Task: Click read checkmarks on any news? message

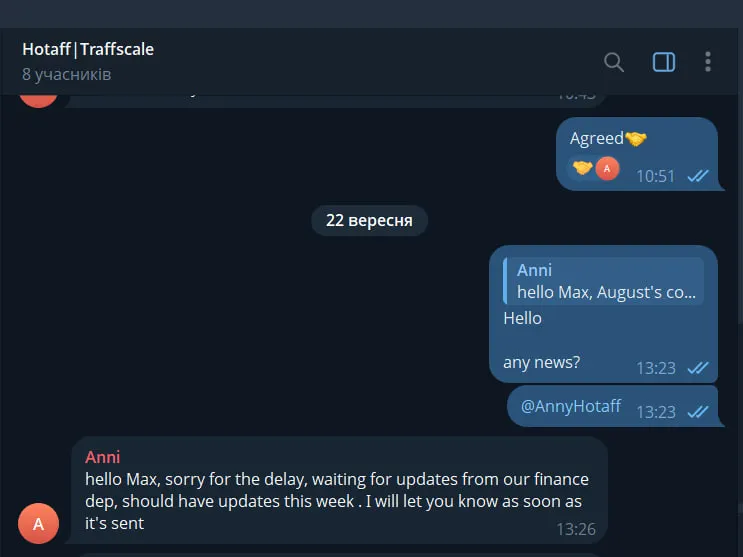Action: [x=698, y=368]
